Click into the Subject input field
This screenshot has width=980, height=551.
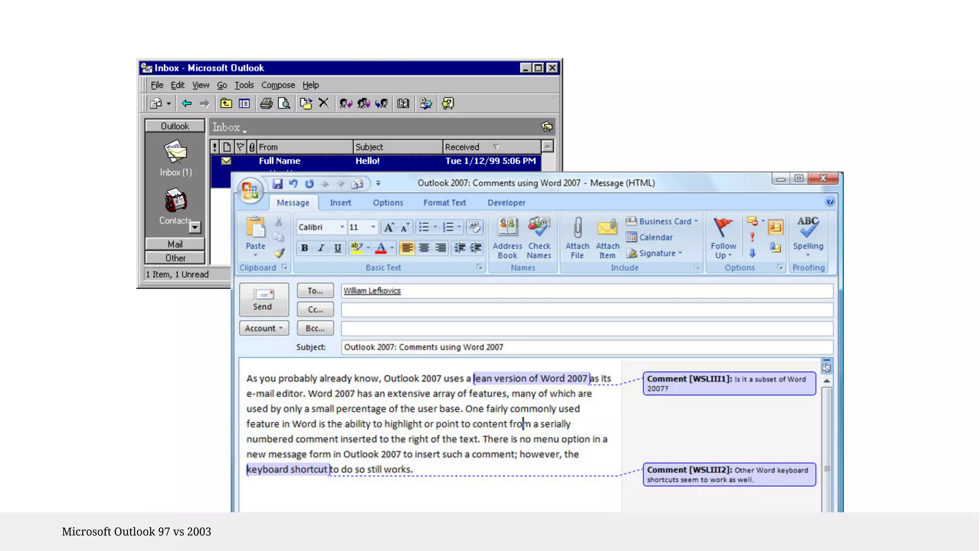tap(587, 347)
